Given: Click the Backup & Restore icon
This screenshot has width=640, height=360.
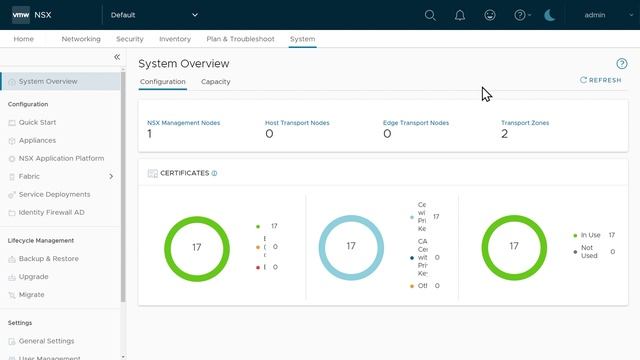Looking at the screenshot, I should pyautogui.click(x=12, y=259).
